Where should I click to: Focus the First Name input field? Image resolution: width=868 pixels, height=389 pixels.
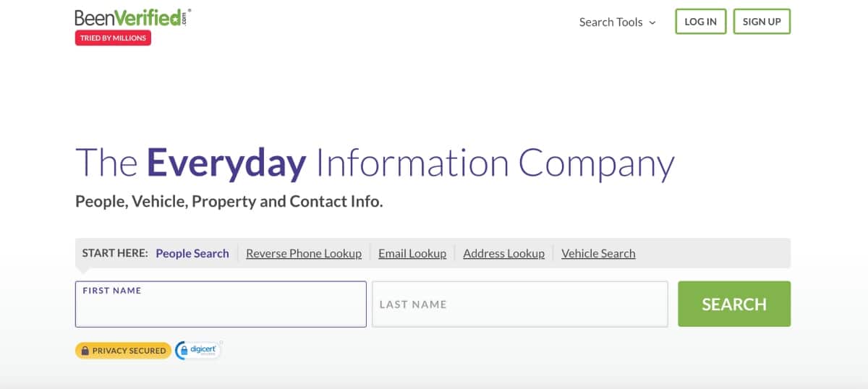coord(221,309)
